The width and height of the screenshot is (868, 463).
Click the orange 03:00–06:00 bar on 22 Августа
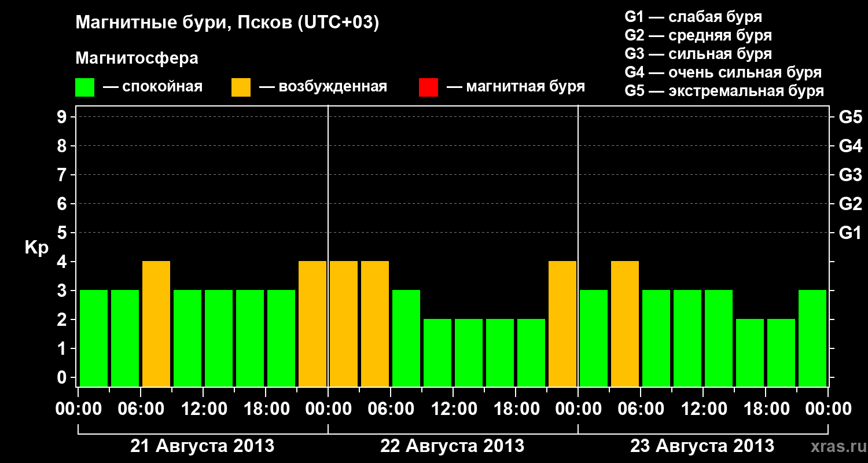pos(375,324)
